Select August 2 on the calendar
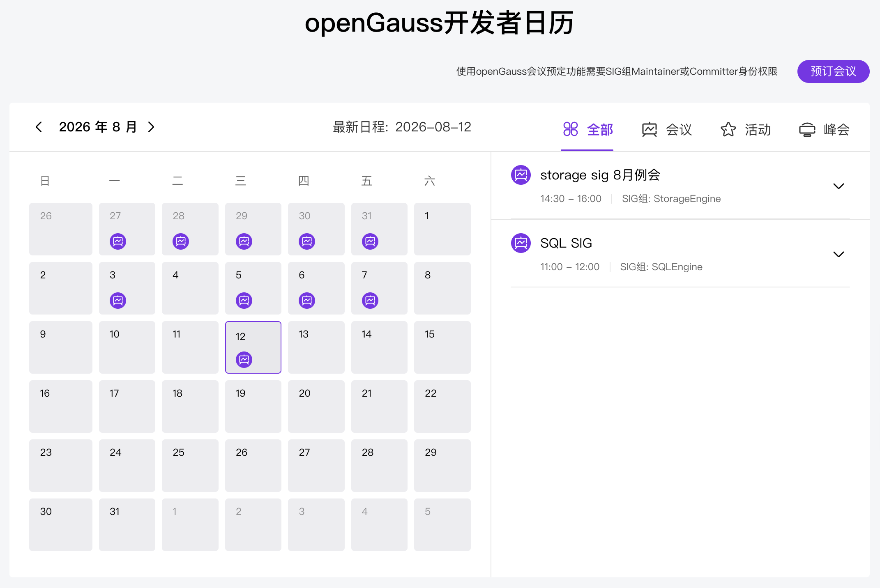The height and width of the screenshot is (588, 880). pos(61,288)
